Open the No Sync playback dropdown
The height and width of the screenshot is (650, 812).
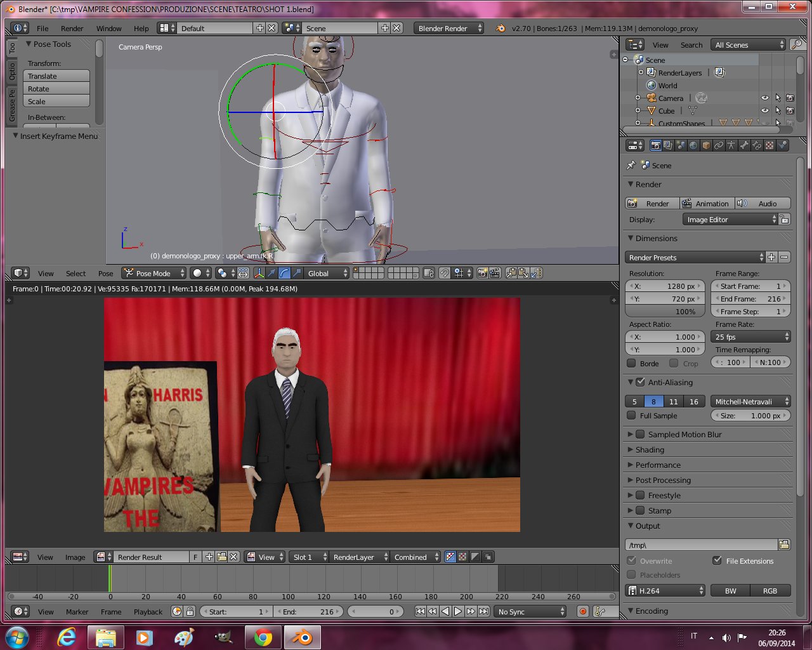[x=530, y=611]
